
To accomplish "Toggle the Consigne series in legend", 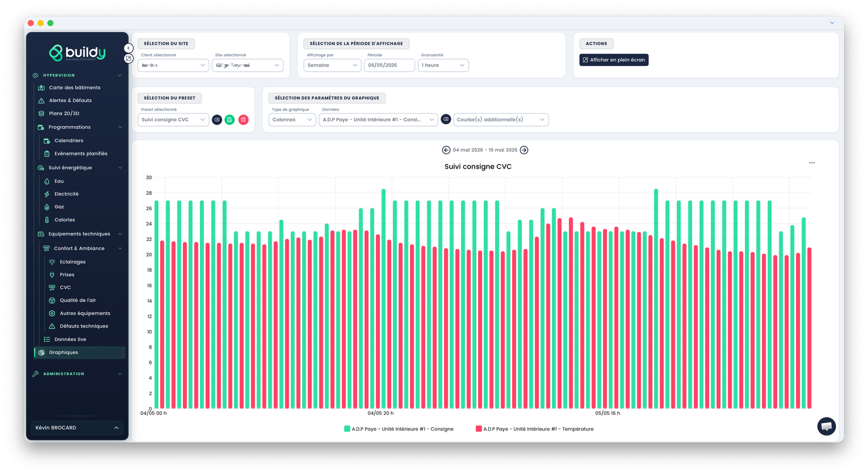I will point(399,429).
